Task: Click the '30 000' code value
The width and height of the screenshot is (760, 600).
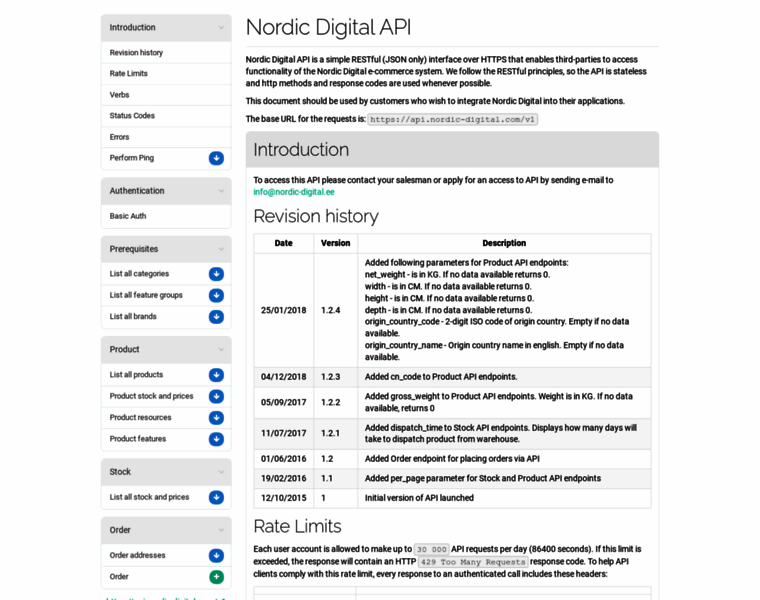Action: click(431, 550)
